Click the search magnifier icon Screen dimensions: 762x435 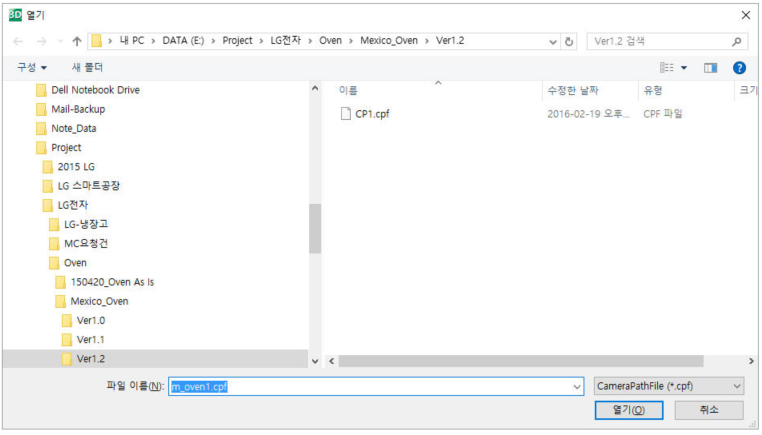(737, 41)
